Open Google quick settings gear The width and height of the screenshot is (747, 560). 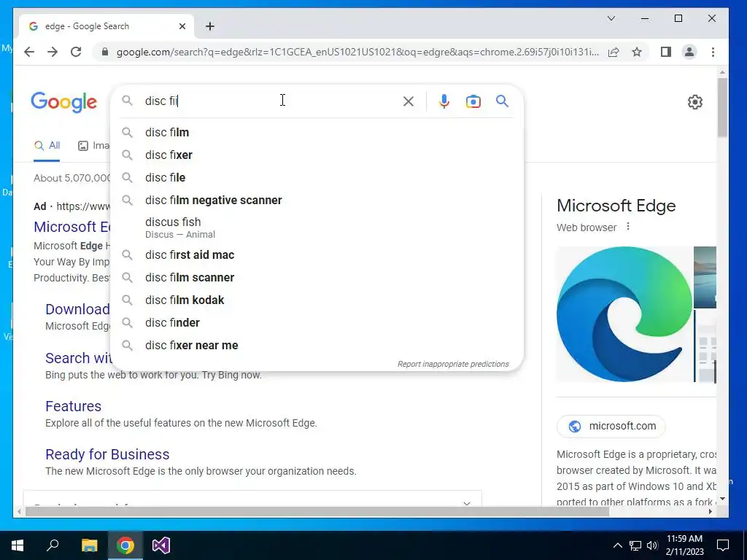coord(695,102)
